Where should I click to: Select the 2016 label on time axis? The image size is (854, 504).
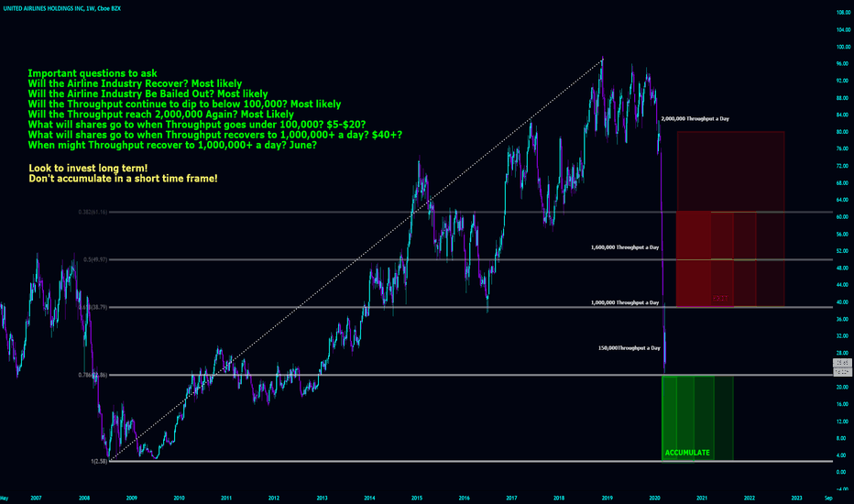pos(464,498)
